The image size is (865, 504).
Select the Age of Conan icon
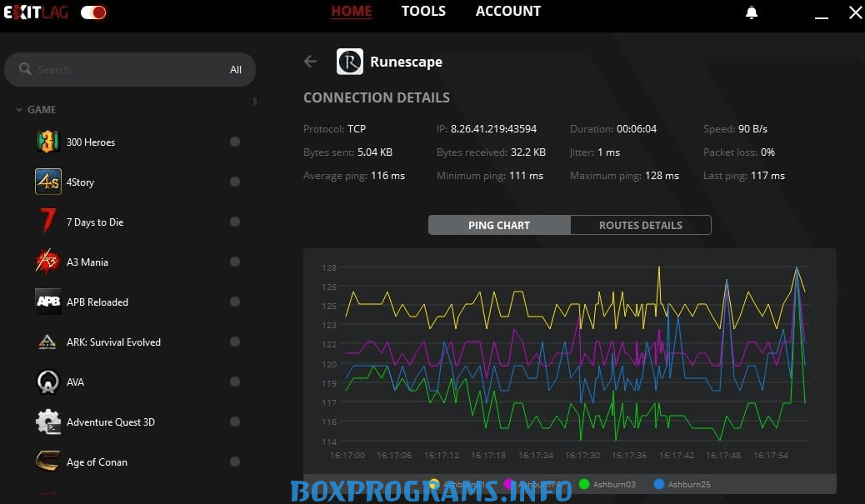coord(48,462)
